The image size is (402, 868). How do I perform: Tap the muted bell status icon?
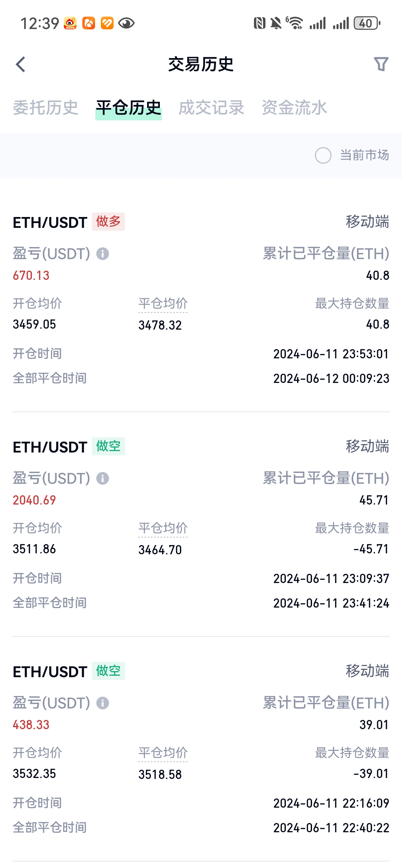click(x=276, y=23)
